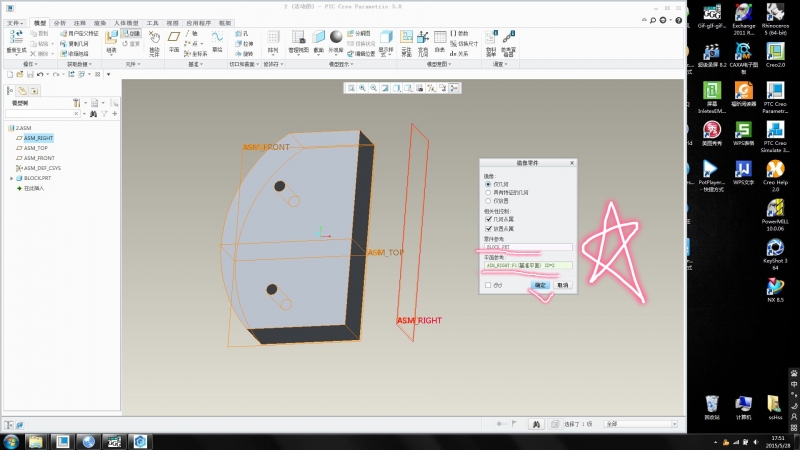Open the Windows Start button
This screenshot has width=800, height=450.
click(11, 441)
